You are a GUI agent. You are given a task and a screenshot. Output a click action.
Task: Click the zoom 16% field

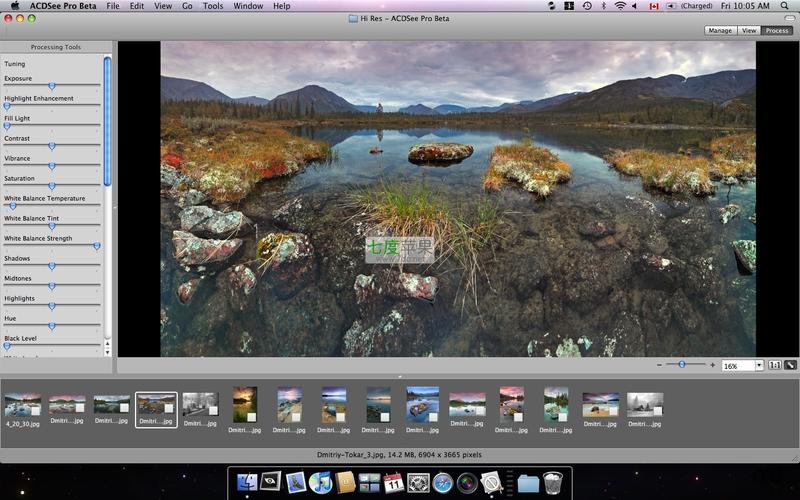pos(738,366)
